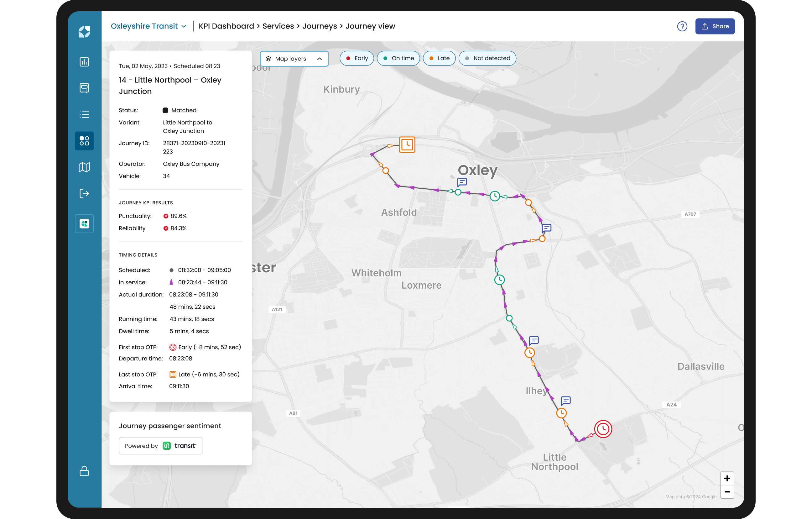Click the Matched status value
Screen dimensions: 812x519
click(180, 110)
